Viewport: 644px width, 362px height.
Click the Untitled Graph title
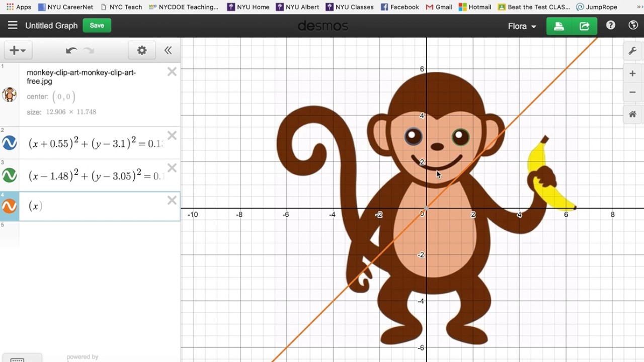coord(51,26)
